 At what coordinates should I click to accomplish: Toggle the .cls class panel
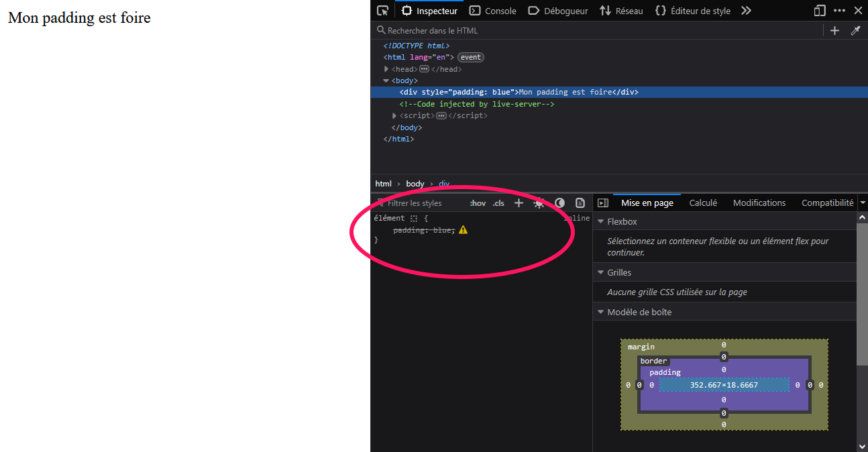coord(498,203)
